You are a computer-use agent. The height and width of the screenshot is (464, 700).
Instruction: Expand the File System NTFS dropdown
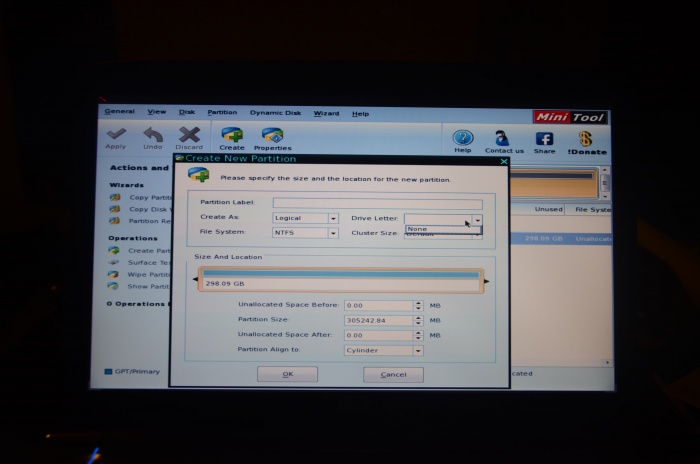click(x=333, y=233)
